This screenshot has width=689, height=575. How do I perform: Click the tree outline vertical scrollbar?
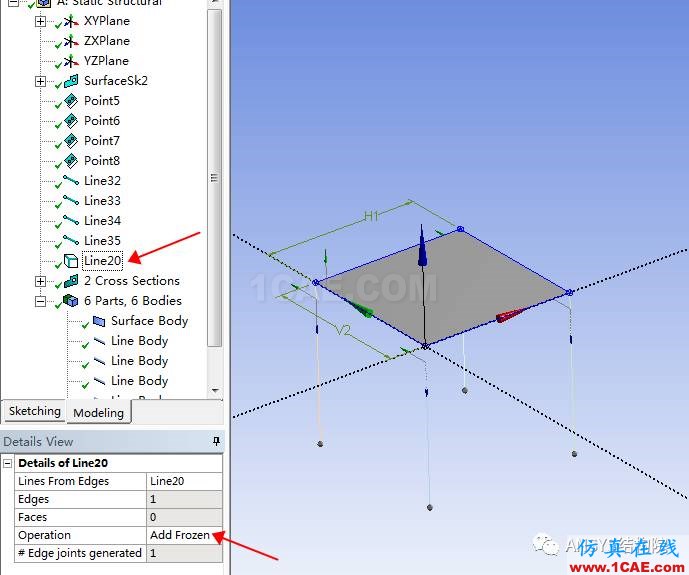point(214,177)
